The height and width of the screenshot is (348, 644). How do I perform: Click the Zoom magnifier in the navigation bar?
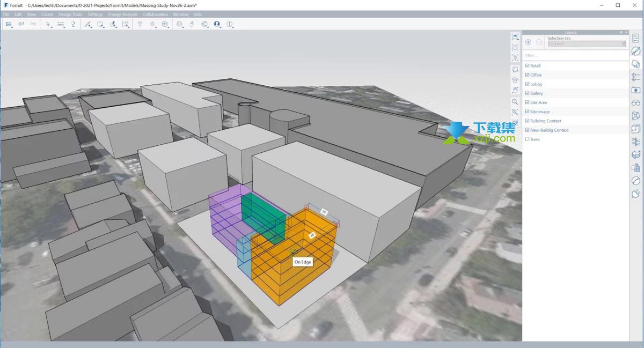click(x=515, y=102)
